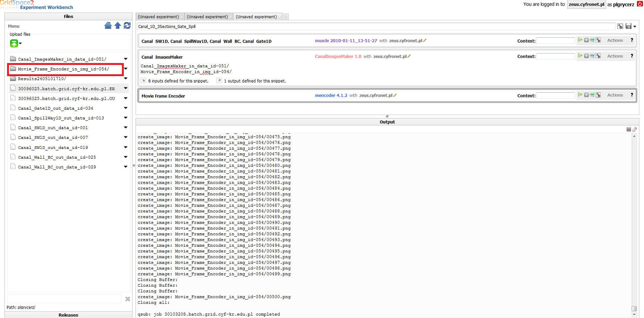This screenshot has width=644, height=318.
Task: Click the green upload files icon
Action: pyautogui.click(x=14, y=44)
